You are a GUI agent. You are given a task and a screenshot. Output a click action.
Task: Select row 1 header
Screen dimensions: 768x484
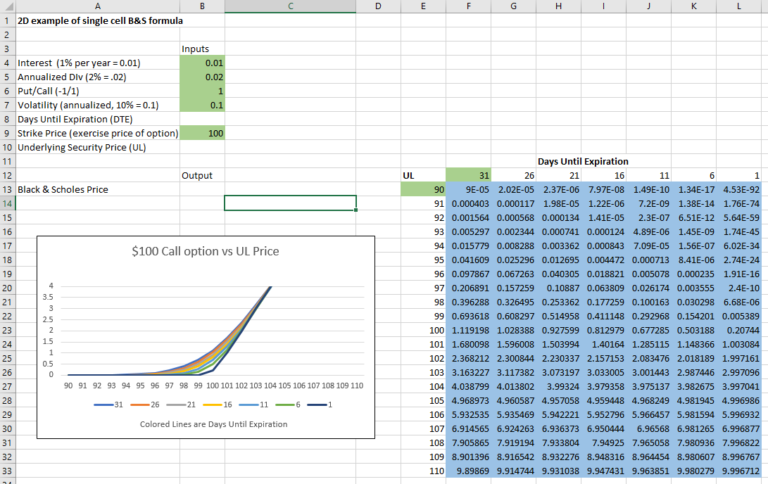(x=7, y=21)
